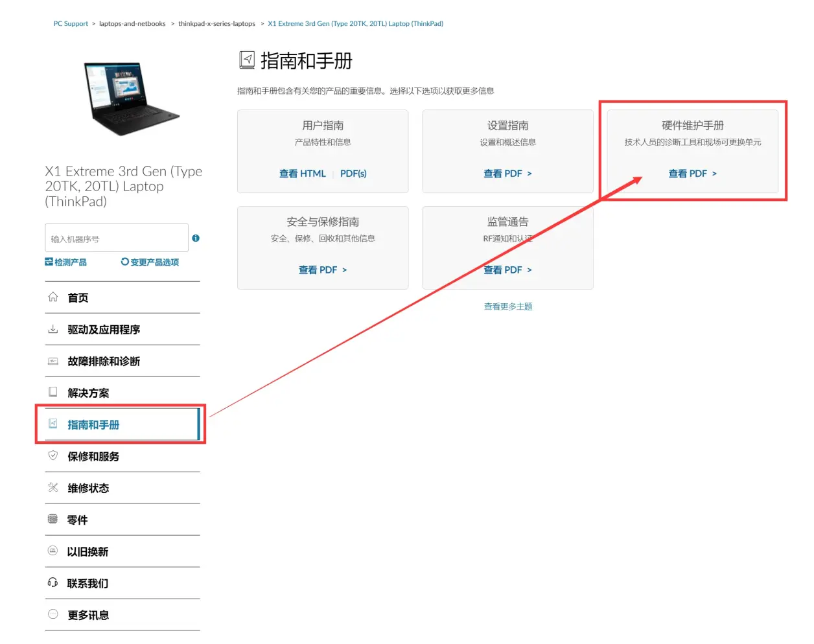Screen dimensions: 814x644
Task: Click the tools icon beside 维修状态
Action: tap(53, 487)
